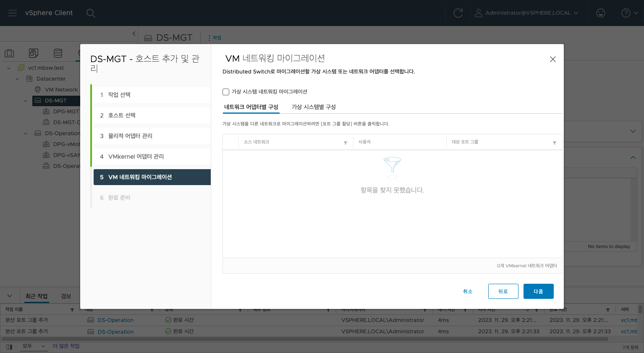
Task: Open the vSphere Client hamburger menu
Action: pos(13,13)
